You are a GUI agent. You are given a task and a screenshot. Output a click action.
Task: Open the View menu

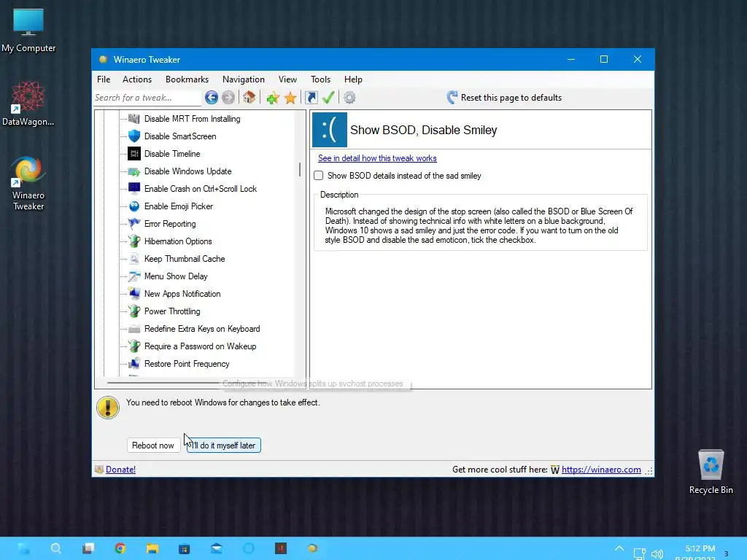pos(287,79)
